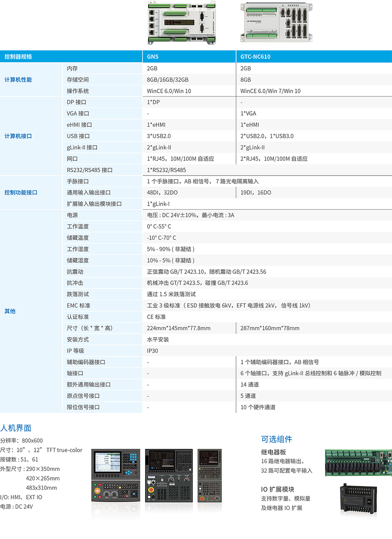The height and width of the screenshot is (539, 392).
Task: Click the 人机界面 section heading
Action: 16,428
